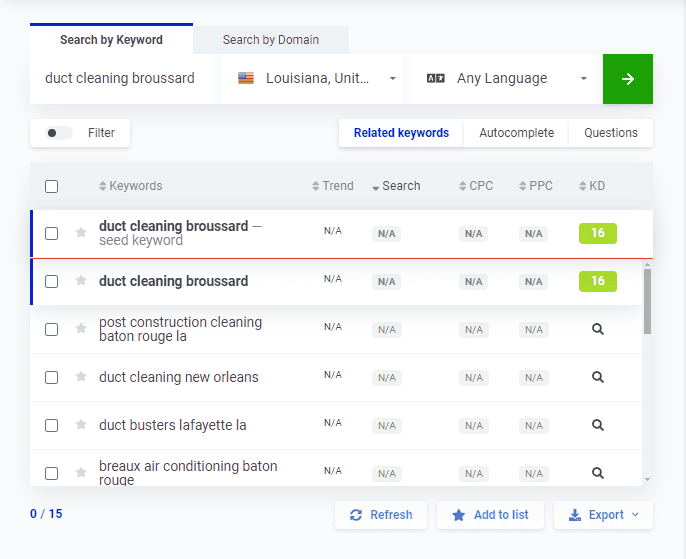Viewport: 686px width, 559px height.
Task: Open the Louisiana location dropdown
Action: pos(317,79)
